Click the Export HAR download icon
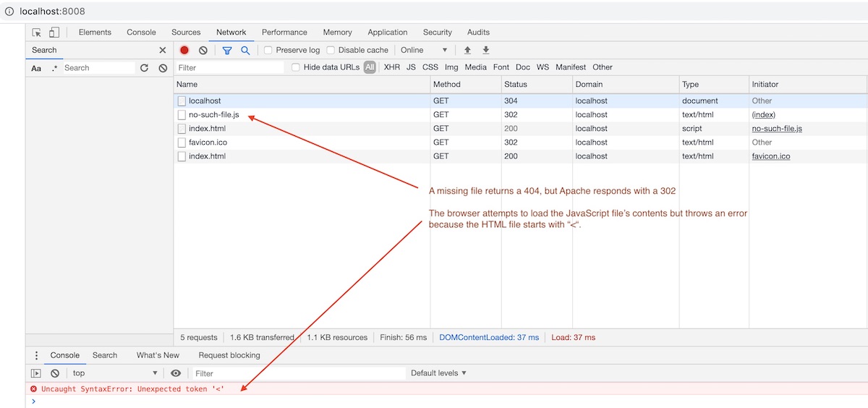Image resolution: width=868 pixels, height=408 pixels. [x=486, y=50]
